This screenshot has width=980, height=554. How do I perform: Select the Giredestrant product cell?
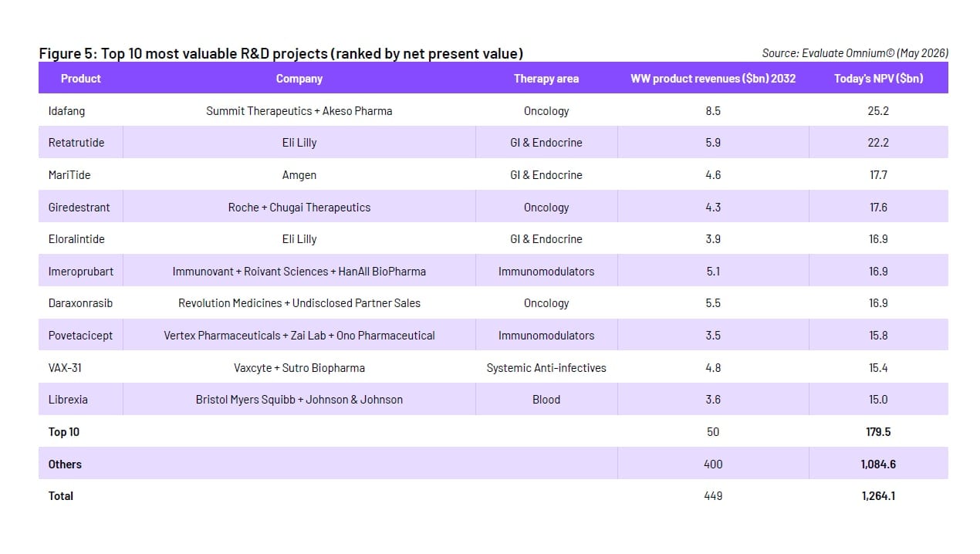[79, 208]
